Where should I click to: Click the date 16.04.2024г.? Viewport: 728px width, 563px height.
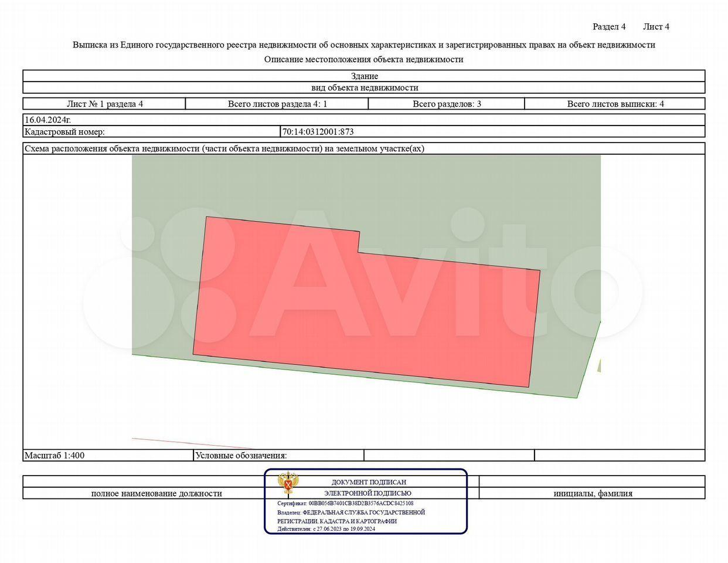coord(47,120)
